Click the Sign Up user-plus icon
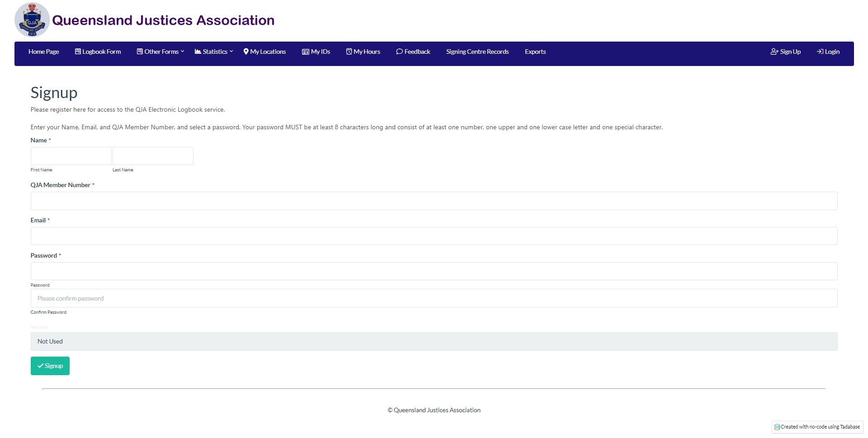Image resolution: width=868 pixels, height=438 pixels. (774, 52)
